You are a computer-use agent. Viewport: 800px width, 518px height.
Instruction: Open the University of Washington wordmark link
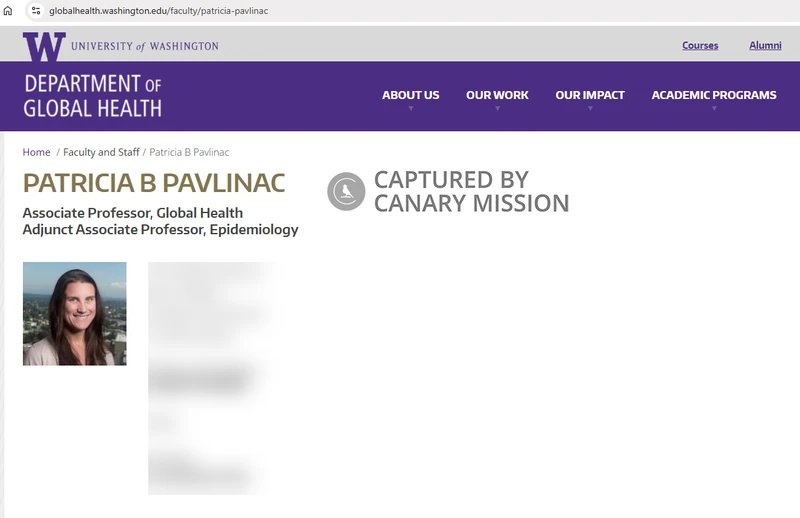[145, 46]
